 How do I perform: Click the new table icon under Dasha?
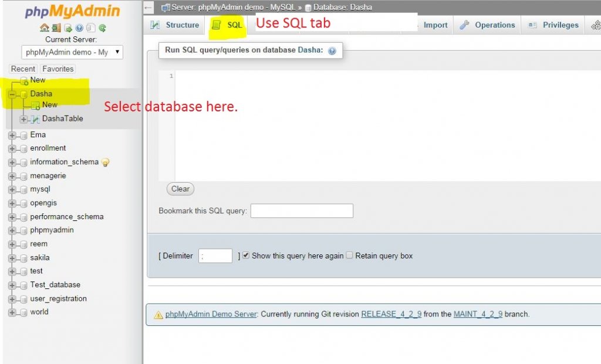click(35, 105)
